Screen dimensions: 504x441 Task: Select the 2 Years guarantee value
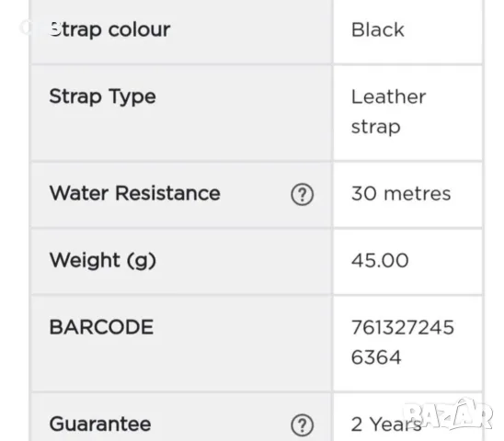point(386,424)
